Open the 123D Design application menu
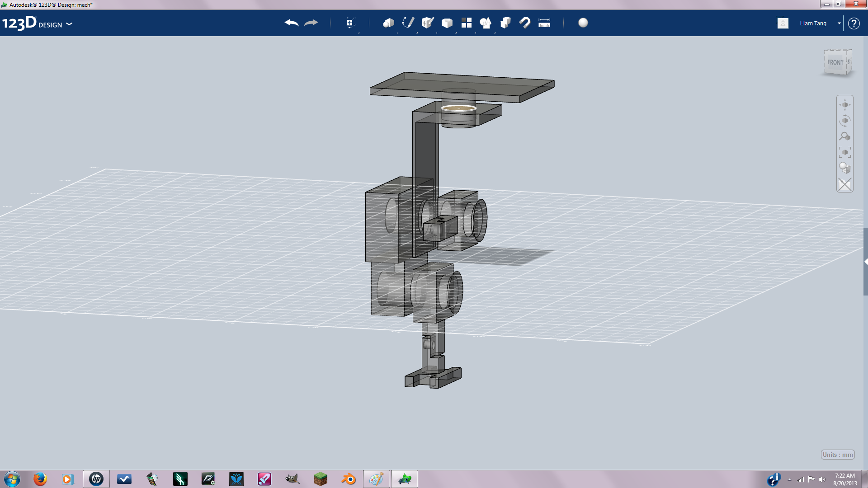Image resolution: width=868 pixels, height=488 pixels. pos(37,23)
